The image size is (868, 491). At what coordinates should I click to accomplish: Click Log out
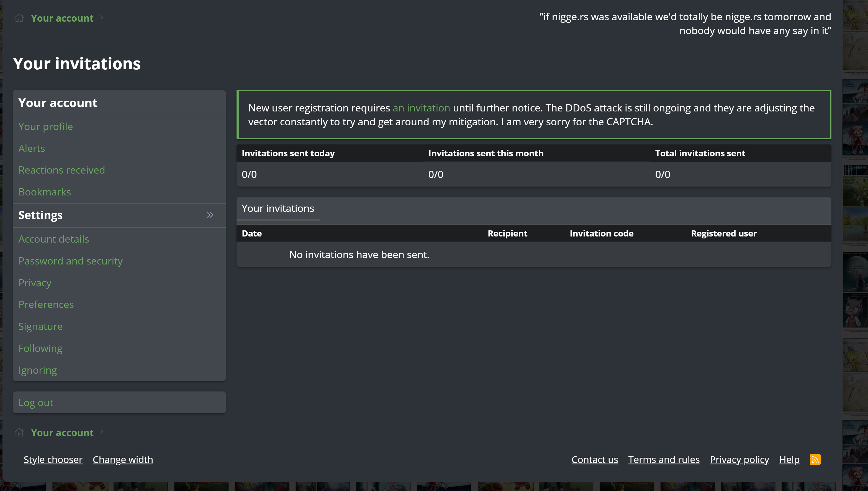tap(119, 403)
